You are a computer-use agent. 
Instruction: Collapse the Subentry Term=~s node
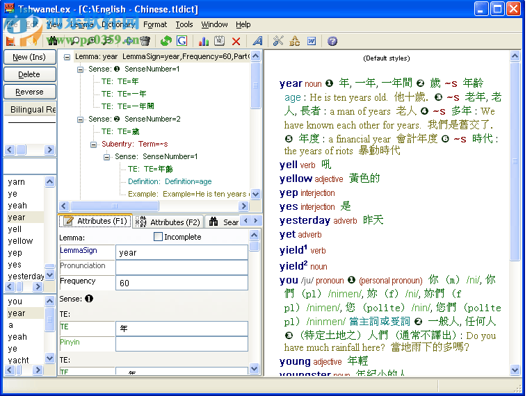click(x=93, y=145)
